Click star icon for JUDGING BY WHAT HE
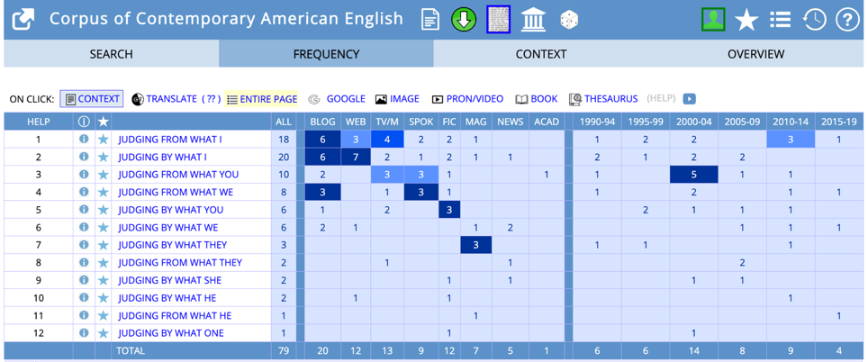 (x=103, y=298)
